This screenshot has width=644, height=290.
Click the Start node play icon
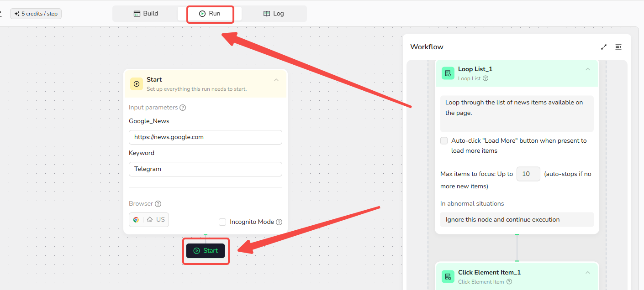tap(136, 84)
